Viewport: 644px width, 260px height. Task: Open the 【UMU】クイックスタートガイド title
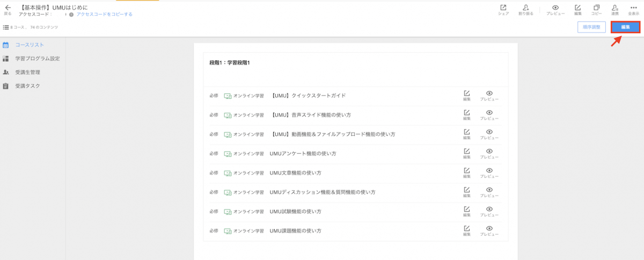[x=308, y=96]
